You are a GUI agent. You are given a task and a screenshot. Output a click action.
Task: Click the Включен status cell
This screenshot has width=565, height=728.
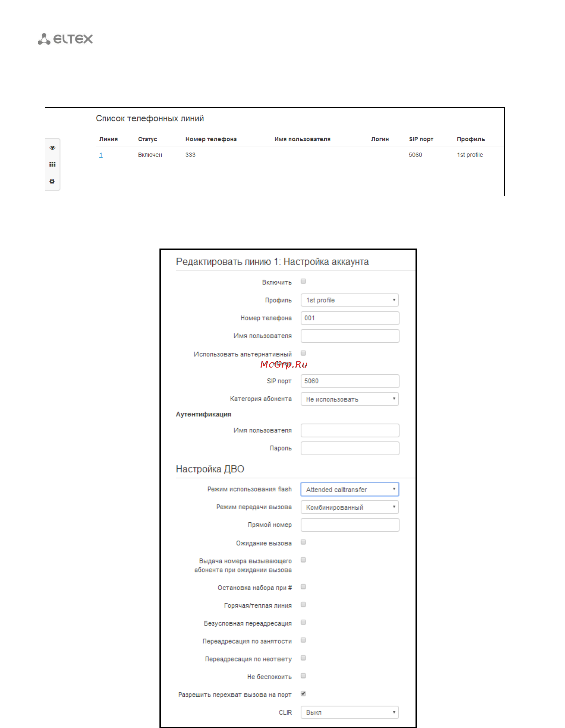[x=150, y=155]
